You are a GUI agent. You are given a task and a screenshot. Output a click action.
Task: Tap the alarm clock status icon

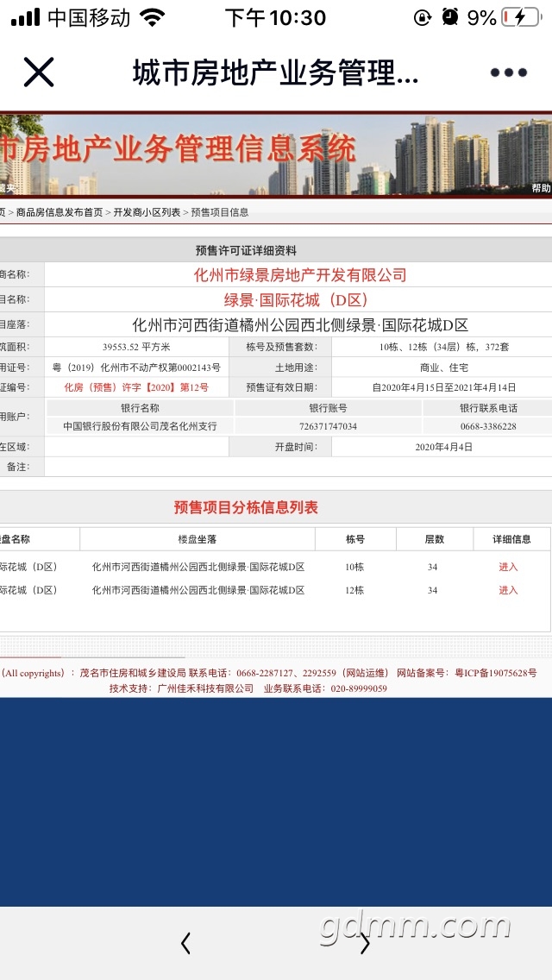tap(449, 17)
